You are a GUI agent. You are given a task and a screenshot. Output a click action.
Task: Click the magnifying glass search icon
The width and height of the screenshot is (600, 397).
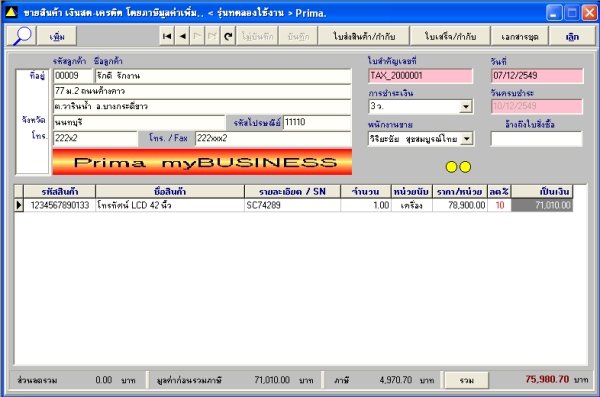point(21,36)
